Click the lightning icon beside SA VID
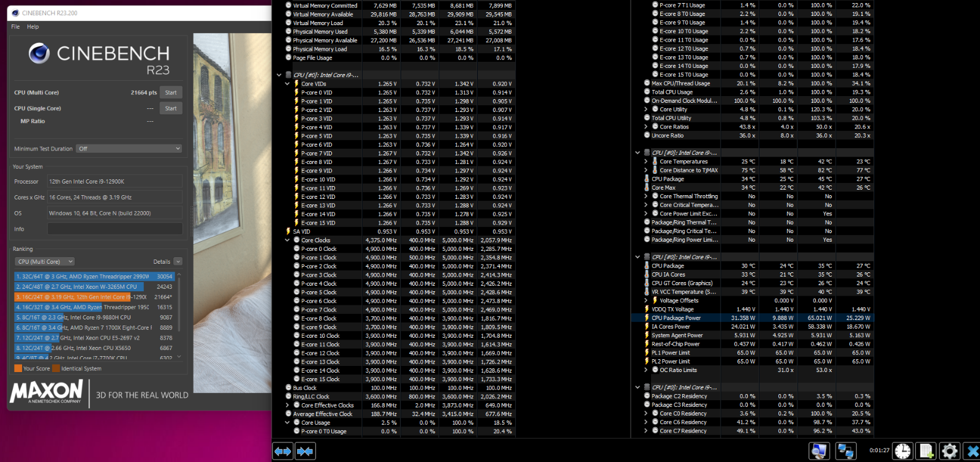 288,231
